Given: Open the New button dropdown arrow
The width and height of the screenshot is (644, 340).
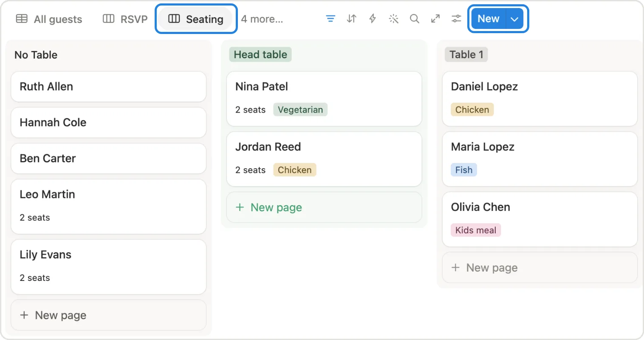Looking at the screenshot, I should pos(514,19).
